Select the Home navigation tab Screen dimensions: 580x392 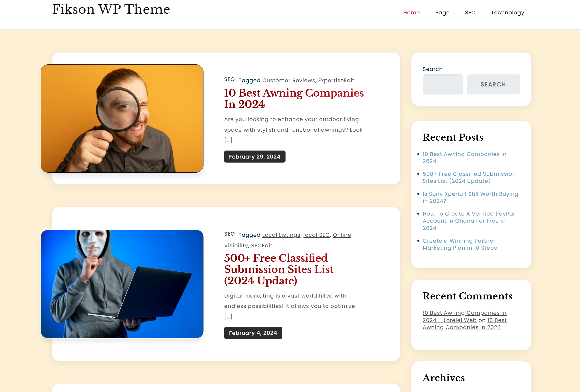point(411,12)
